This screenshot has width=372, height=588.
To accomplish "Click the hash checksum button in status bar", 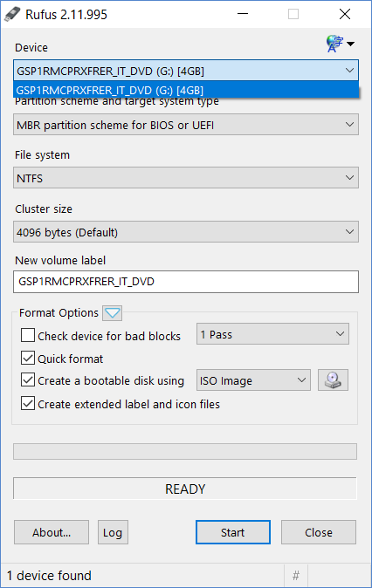I will click(x=296, y=575).
